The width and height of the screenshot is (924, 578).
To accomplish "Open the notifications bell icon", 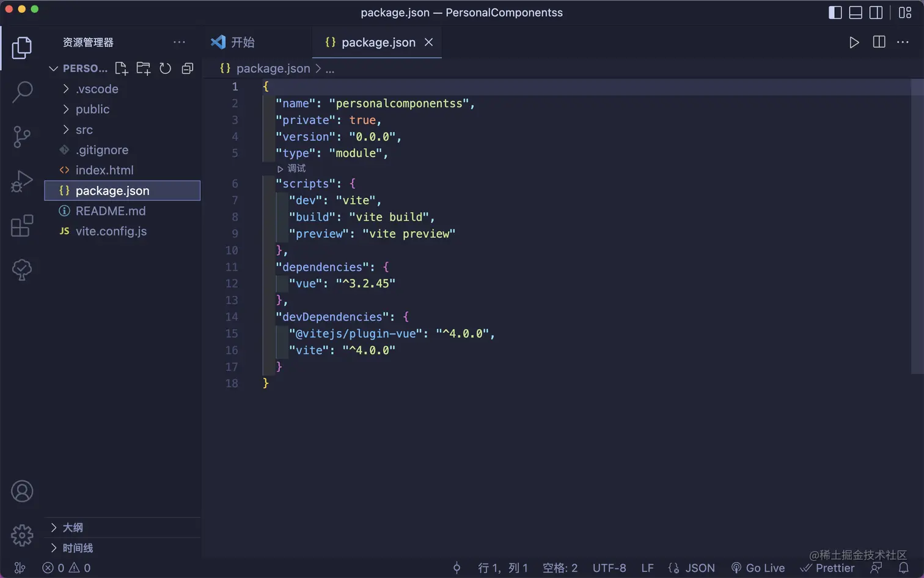I will pyautogui.click(x=904, y=568).
